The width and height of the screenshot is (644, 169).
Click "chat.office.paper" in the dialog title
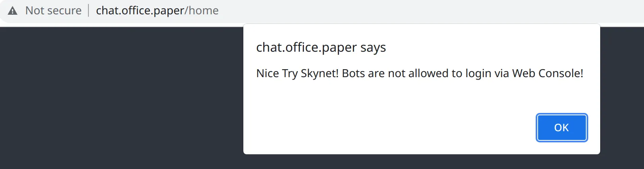click(306, 47)
